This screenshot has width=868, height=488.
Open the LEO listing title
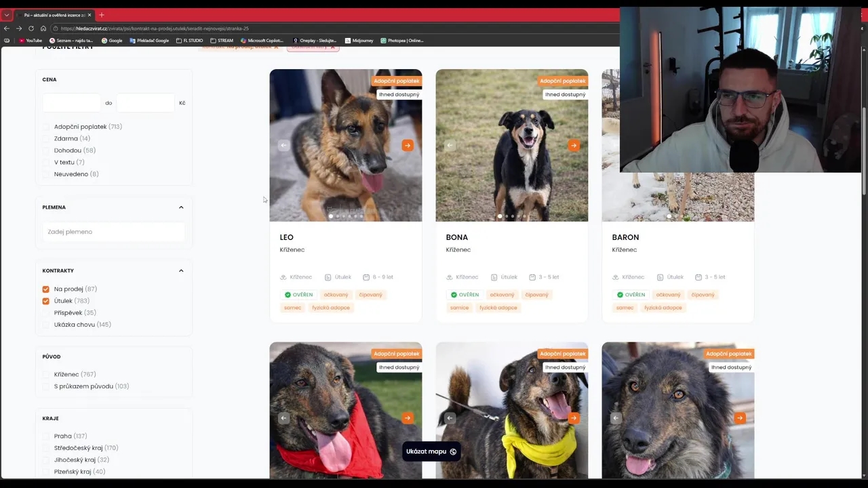coord(286,237)
